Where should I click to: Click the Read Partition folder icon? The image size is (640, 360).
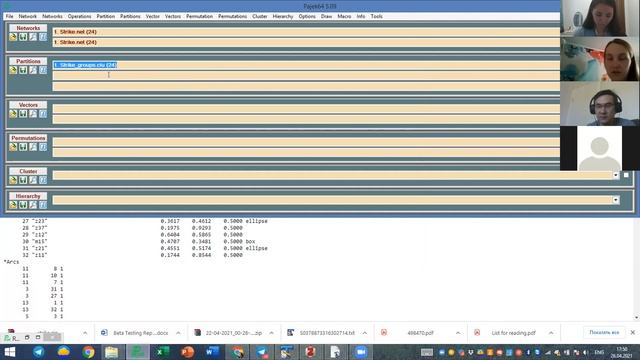13,70
